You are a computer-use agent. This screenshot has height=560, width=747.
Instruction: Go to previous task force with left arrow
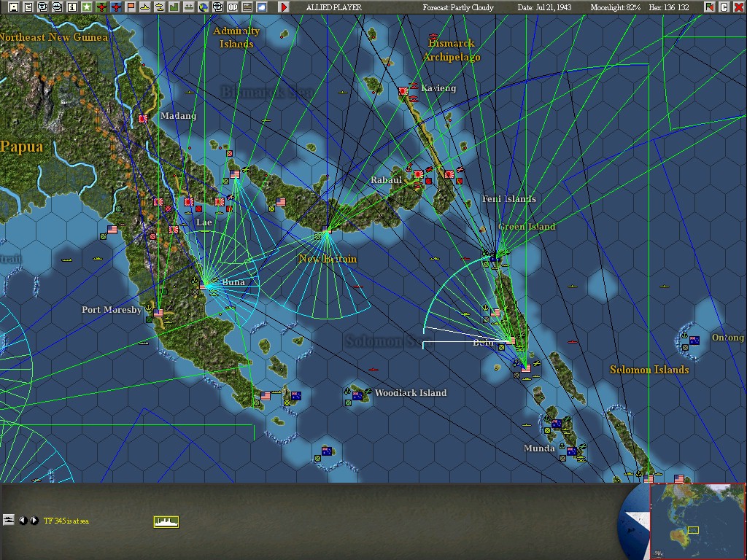(x=23, y=521)
